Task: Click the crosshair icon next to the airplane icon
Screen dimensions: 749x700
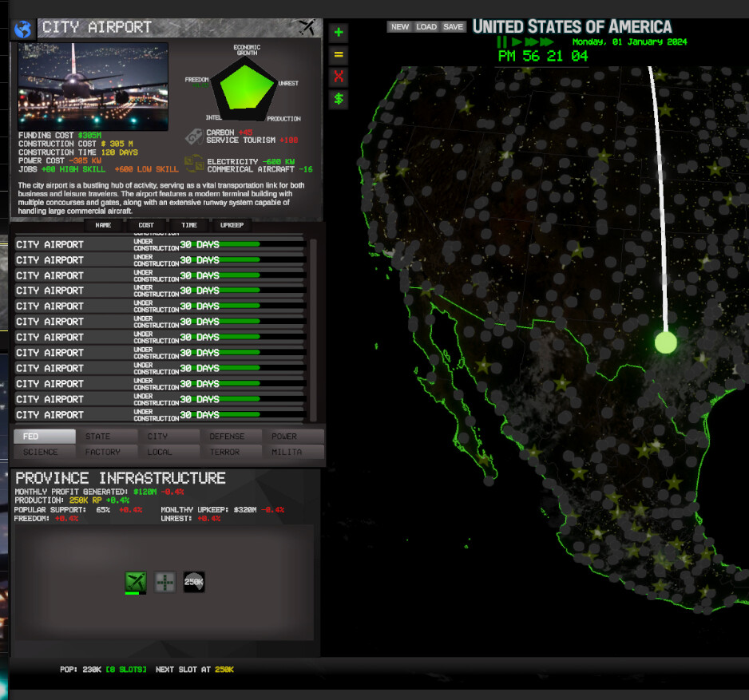Action: 164,582
